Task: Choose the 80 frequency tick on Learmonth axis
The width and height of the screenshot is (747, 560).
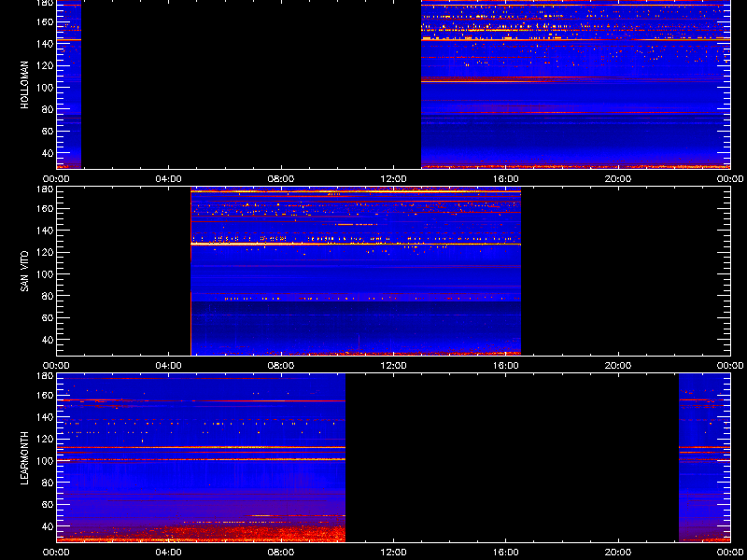Action: tap(49, 483)
